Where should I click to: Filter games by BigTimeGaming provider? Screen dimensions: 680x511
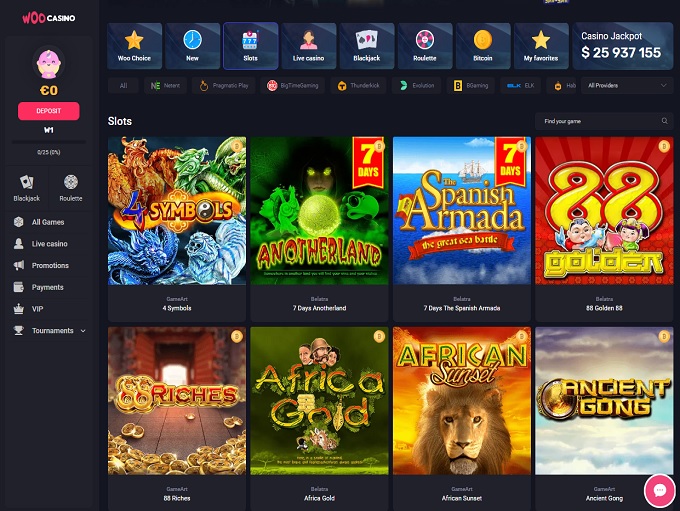pos(293,85)
